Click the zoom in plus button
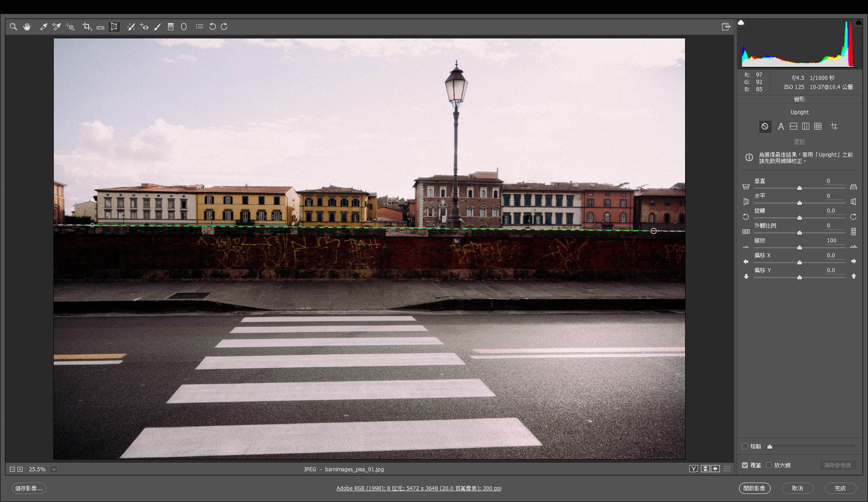The height and width of the screenshot is (502, 868). pos(20,469)
